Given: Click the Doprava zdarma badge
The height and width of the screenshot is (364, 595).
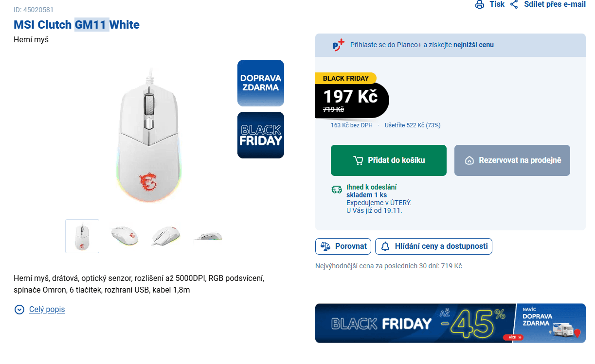Looking at the screenshot, I should tap(261, 83).
